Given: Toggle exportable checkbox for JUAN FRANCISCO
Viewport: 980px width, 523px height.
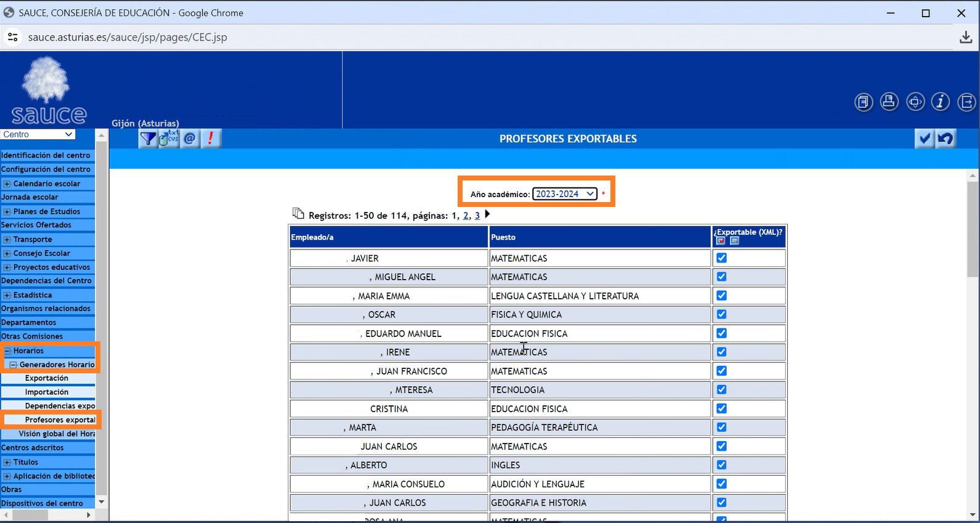Looking at the screenshot, I should coord(721,371).
